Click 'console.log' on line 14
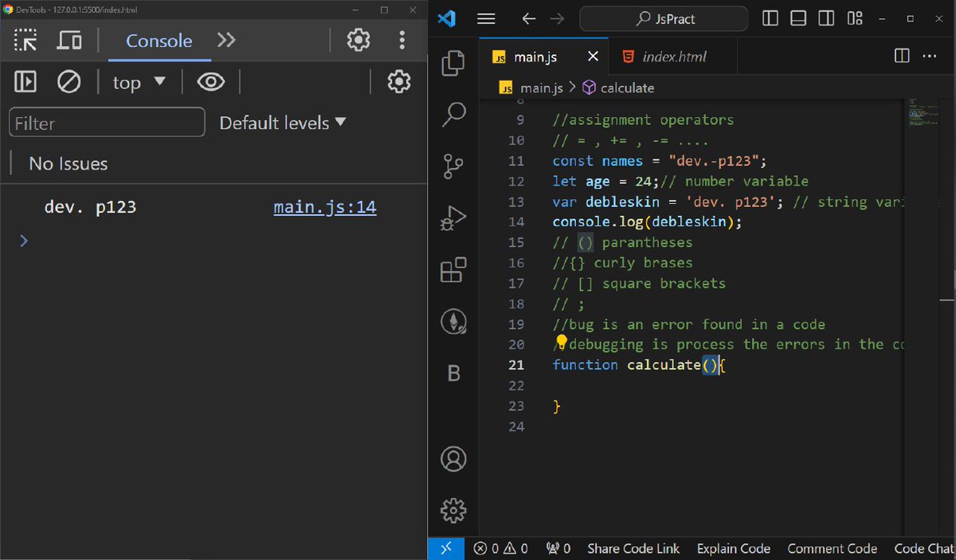Image resolution: width=956 pixels, height=560 pixels. pos(597,222)
